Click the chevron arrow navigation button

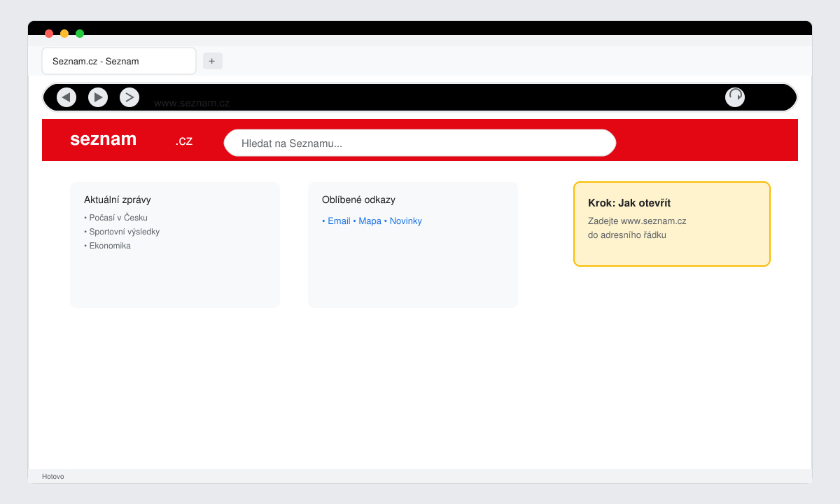129,97
